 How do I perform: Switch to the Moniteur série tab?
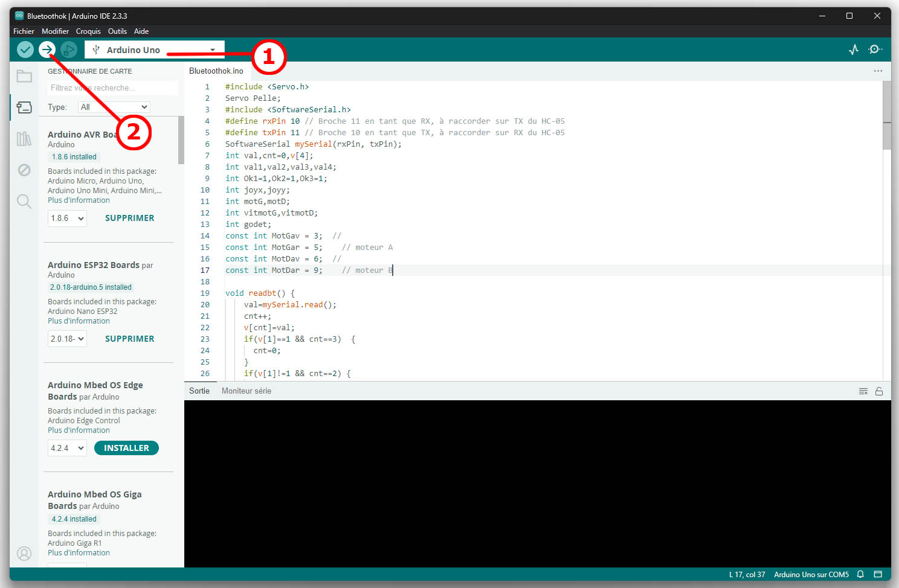(x=246, y=391)
